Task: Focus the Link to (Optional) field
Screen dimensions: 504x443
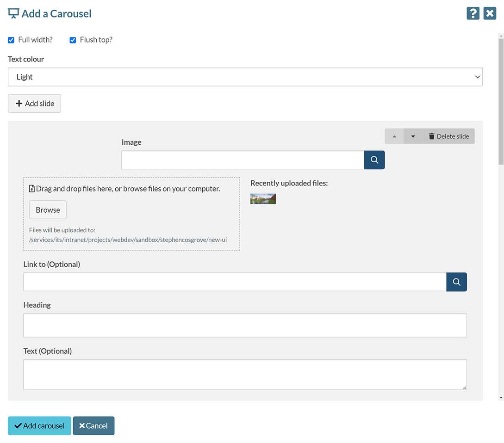Action: coord(235,282)
